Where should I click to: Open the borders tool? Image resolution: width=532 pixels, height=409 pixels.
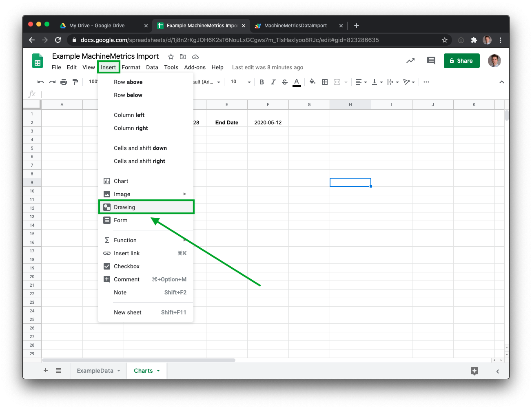325,82
